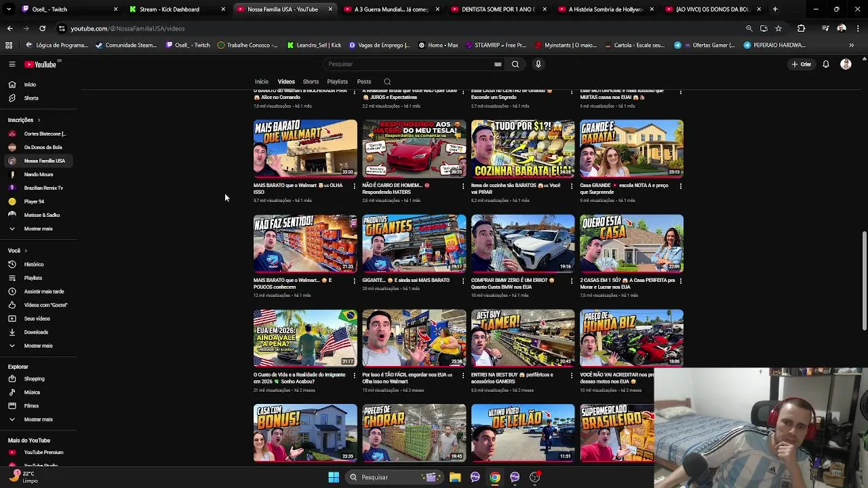Open the account avatar menu

coord(846,64)
